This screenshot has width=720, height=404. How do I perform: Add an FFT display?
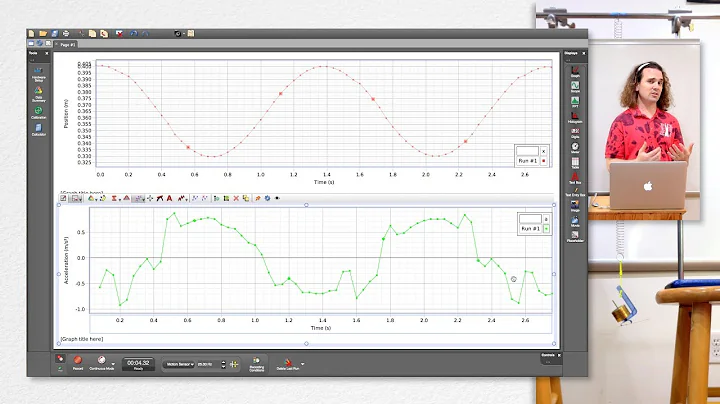tap(575, 102)
